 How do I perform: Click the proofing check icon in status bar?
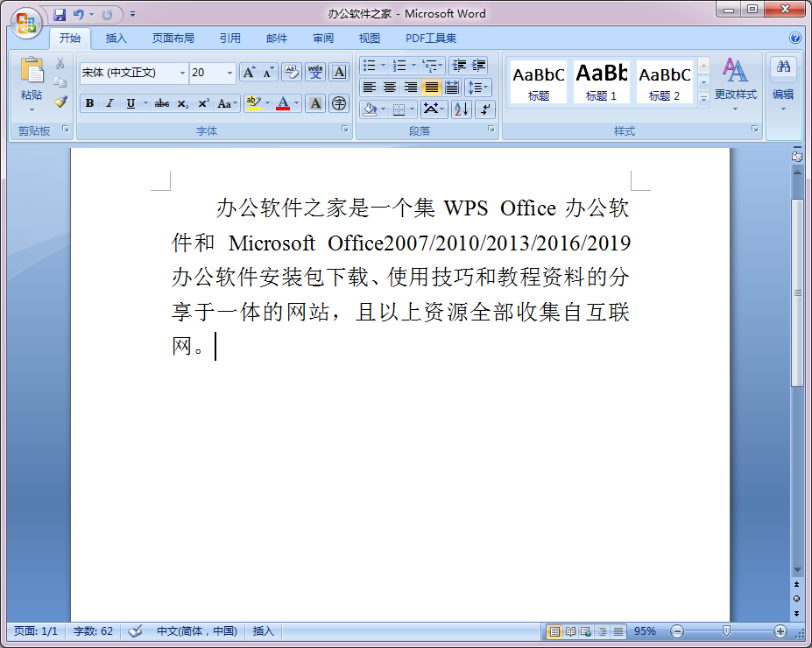135,630
